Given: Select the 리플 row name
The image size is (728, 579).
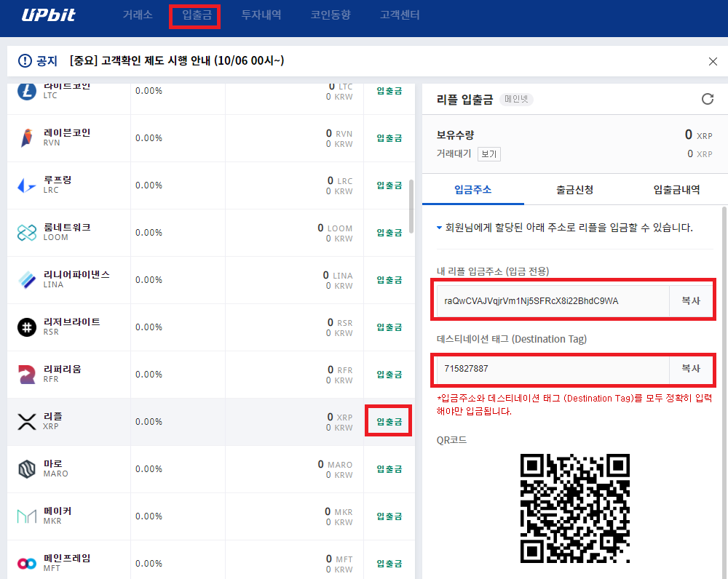Looking at the screenshot, I should pyautogui.click(x=53, y=417).
